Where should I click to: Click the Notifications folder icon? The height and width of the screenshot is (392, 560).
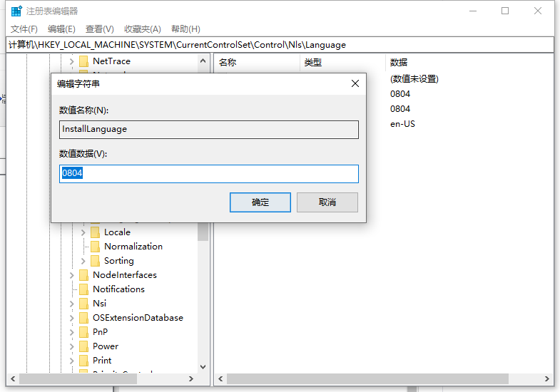pos(83,289)
